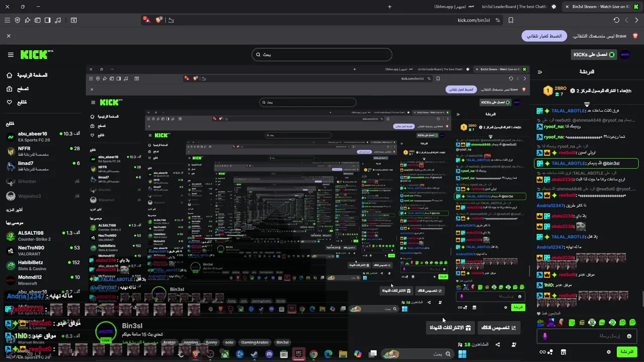Open NecTroN90 VALORANT channel in main sidebar
Image resolution: width=644 pixels, height=362 pixels.
pyautogui.click(x=42, y=251)
